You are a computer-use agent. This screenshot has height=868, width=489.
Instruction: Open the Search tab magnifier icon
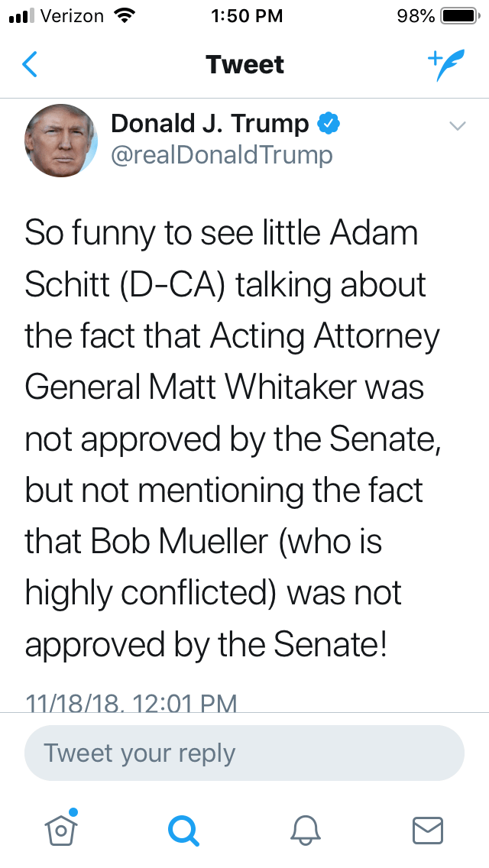pos(183,829)
